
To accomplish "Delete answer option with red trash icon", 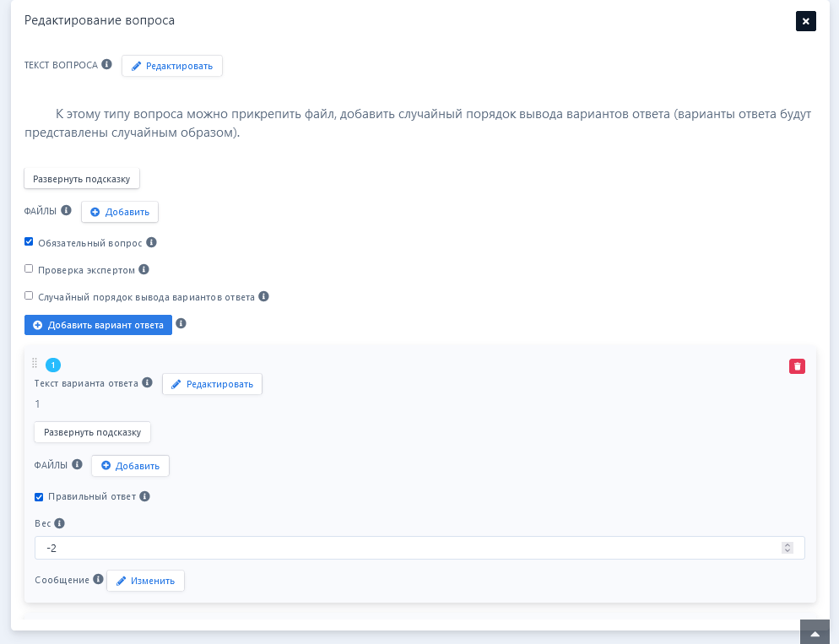I will click(x=797, y=366).
